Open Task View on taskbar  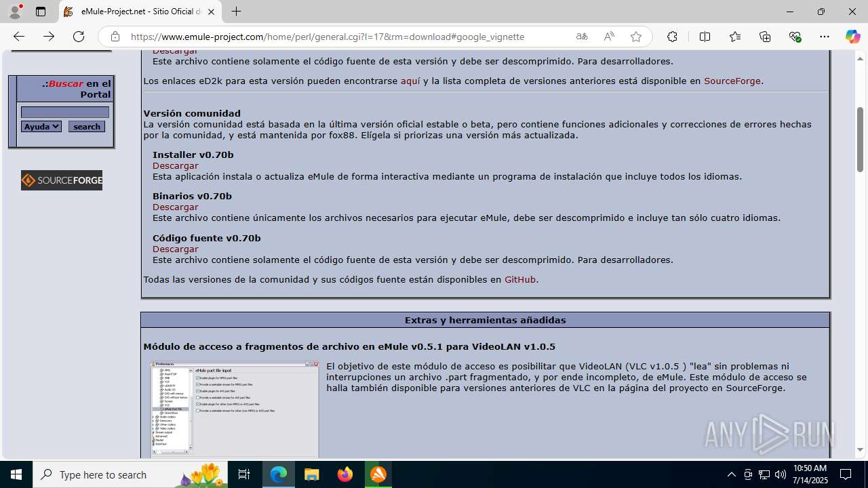point(245,474)
